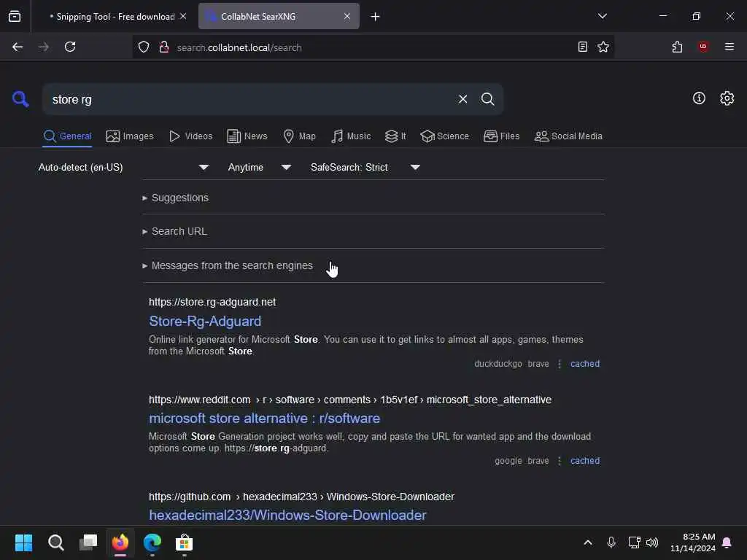
Task: Open the IT category
Action: [395, 136]
